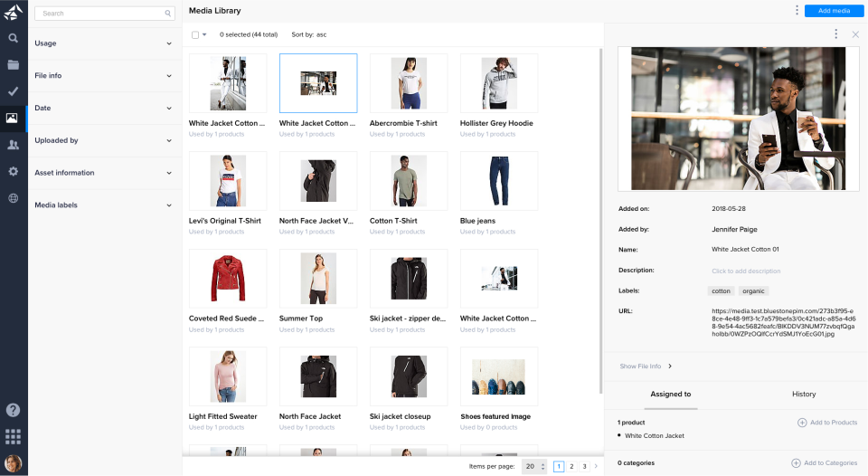The width and height of the screenshot is (868, 476).
Task: Open the search icon in the left sidebar
Action: (x=14, y=38)
